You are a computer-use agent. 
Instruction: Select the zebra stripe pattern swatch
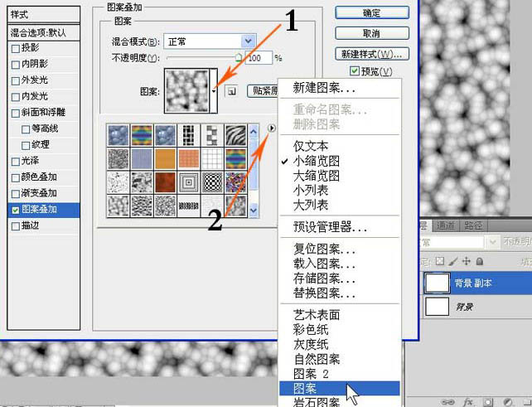pyautogui.click(x=235, y=134)
